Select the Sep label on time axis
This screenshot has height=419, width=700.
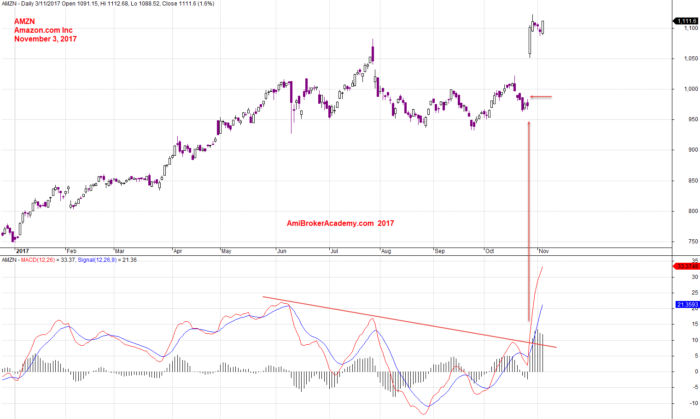(440, 251)
